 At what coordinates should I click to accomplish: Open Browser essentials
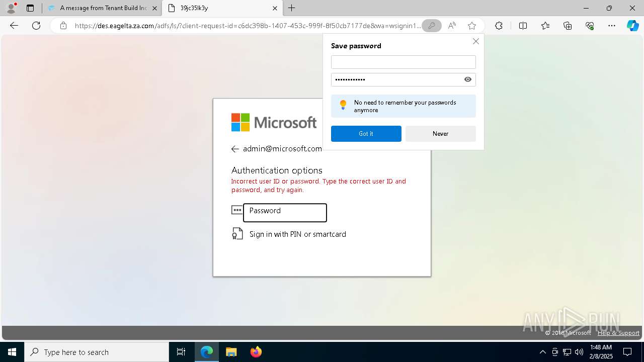point(590,26)
